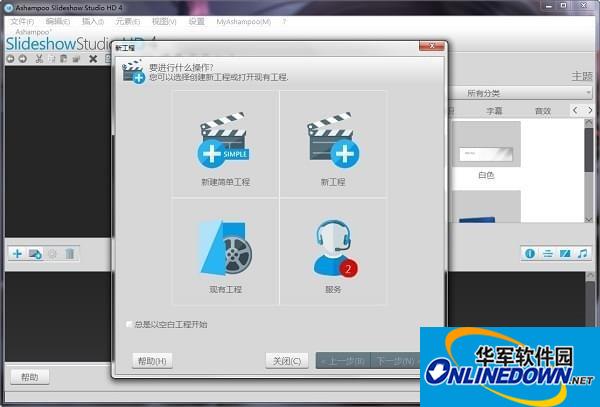
Task: Open the 编辑(E) menu
Action: pos(58,22)
